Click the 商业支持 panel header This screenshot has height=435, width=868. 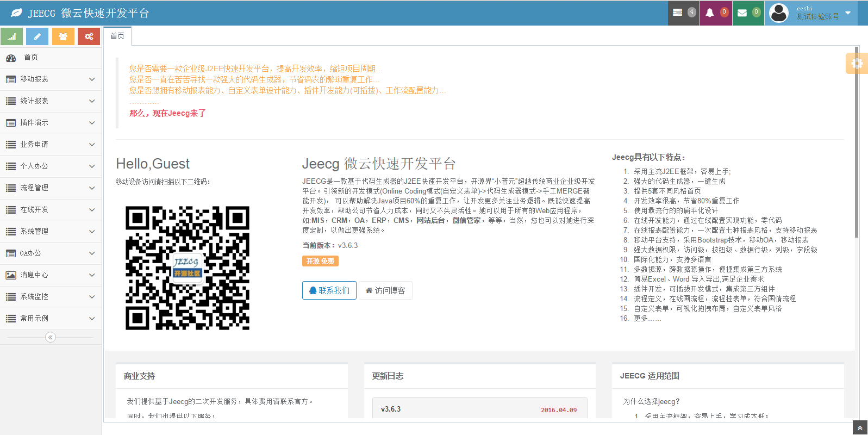pyautogui.click(x=232, y=376)
